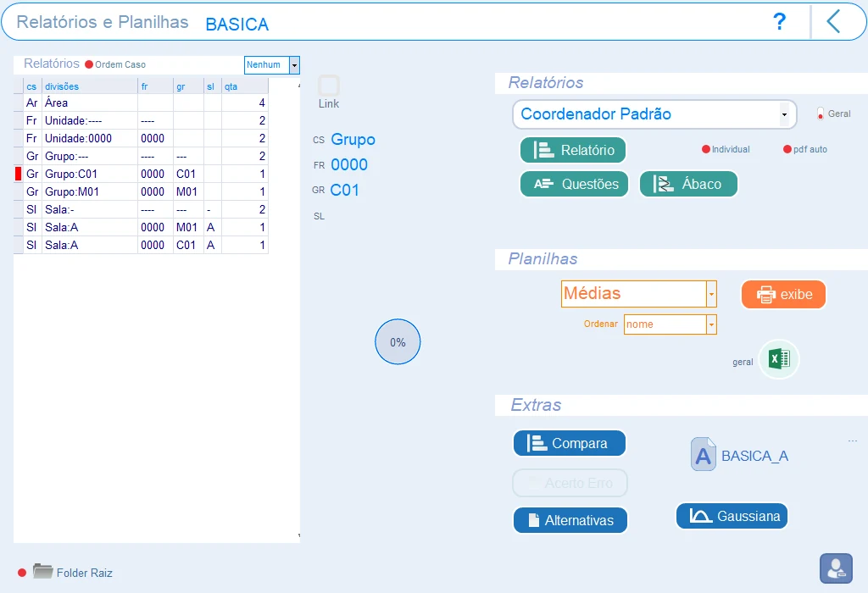The image size is (868, 593).
Task: Expand the Coordenador Padrão dropdown
Action: tap(784, 114)
